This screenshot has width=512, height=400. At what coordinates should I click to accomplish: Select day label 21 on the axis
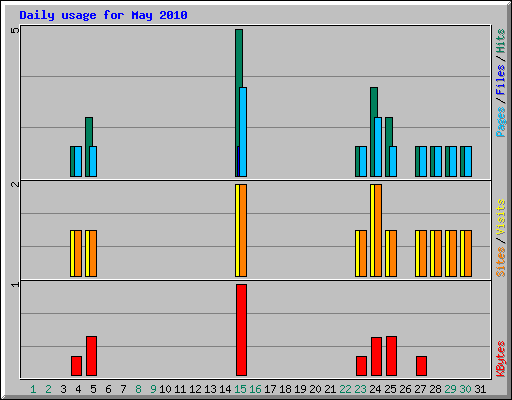pyautogui.click(x=330, y=389)
